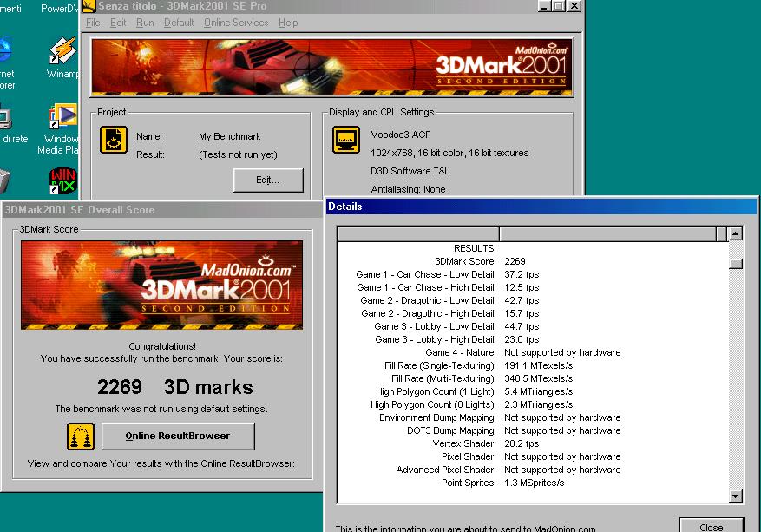
Task: Click the D3D Software T&L text
Action: [x=410, y=171]
